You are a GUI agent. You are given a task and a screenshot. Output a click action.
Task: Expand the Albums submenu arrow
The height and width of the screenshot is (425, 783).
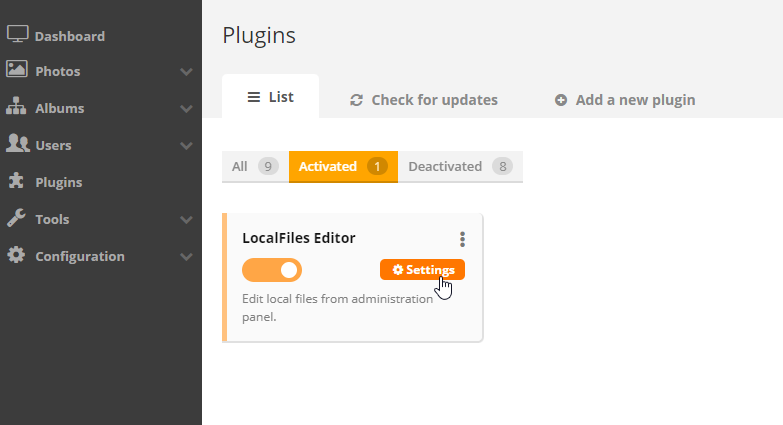(186, 109)
